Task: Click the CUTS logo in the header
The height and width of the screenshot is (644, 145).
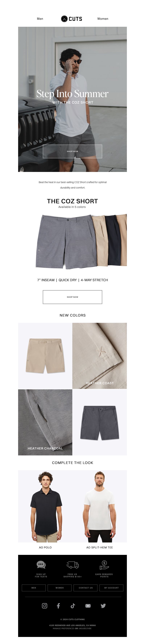Action: (72, 19)
